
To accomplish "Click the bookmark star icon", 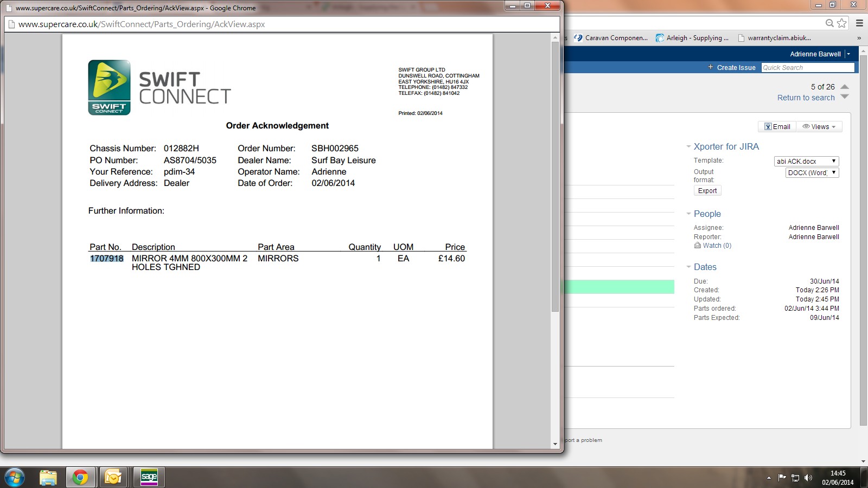I will pos(841,23).
